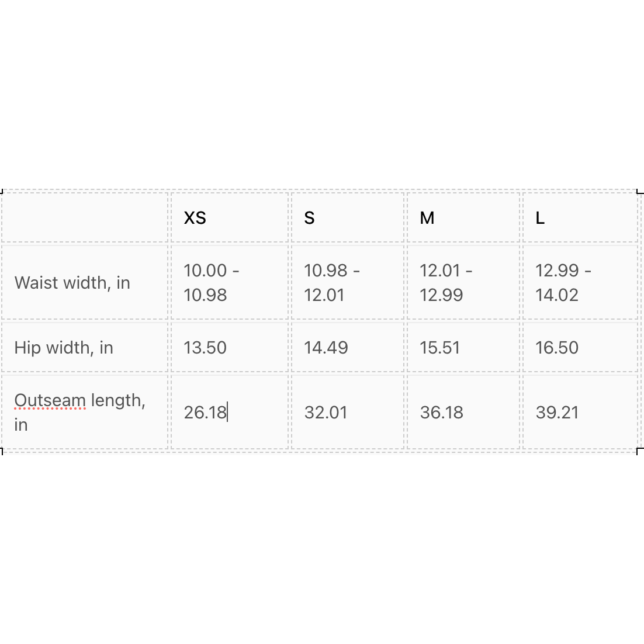
Task: Click the 36.18 outseam length cell
Action: coord(442,413)
